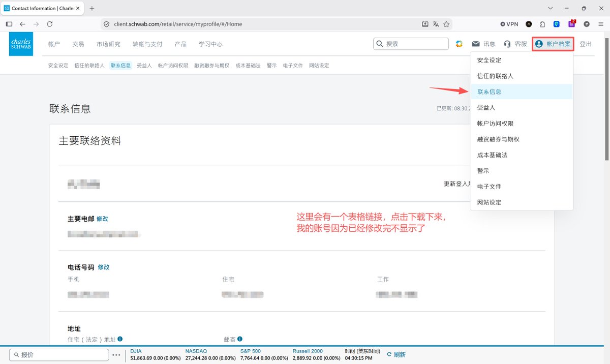Open the browser sidebar panel icon
Image resolution: width=610 pixels, height=364 pixels.
tap(9, 24)
